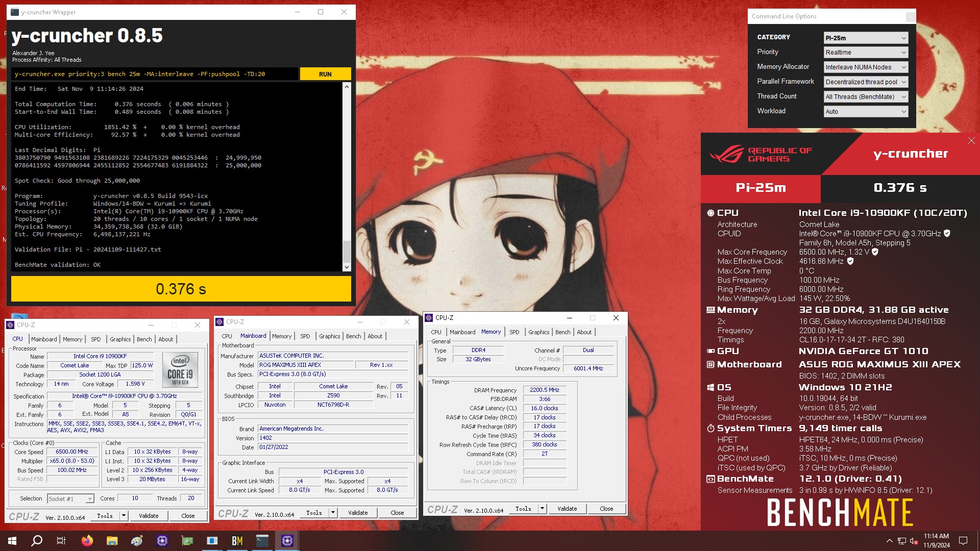Open the Priority dropdown set to Realtime
Viewport: 980px width, 551px height.
[866, 52]
